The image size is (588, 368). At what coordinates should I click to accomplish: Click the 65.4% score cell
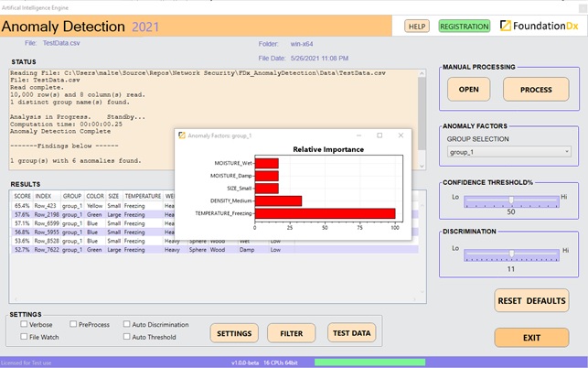click(x=22, y=206)
